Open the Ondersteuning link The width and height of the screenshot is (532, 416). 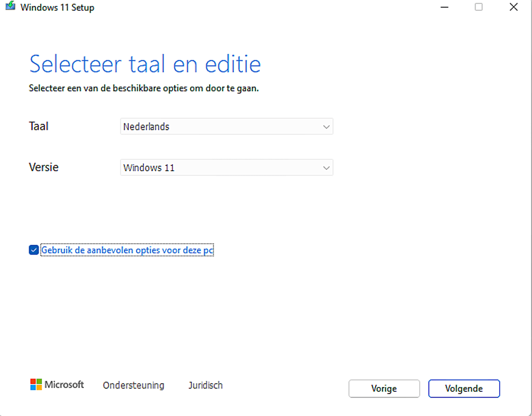pyautogui.click(x=133, y=385)
